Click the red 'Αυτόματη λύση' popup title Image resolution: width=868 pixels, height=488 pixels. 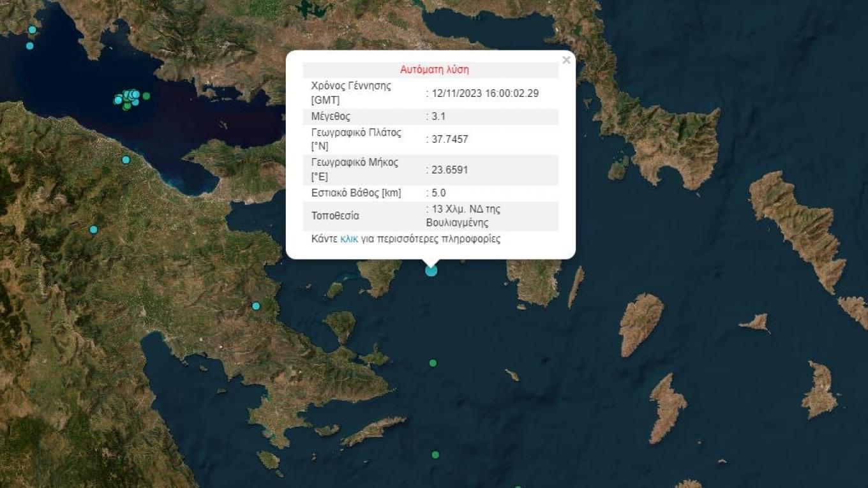[434, 70]
